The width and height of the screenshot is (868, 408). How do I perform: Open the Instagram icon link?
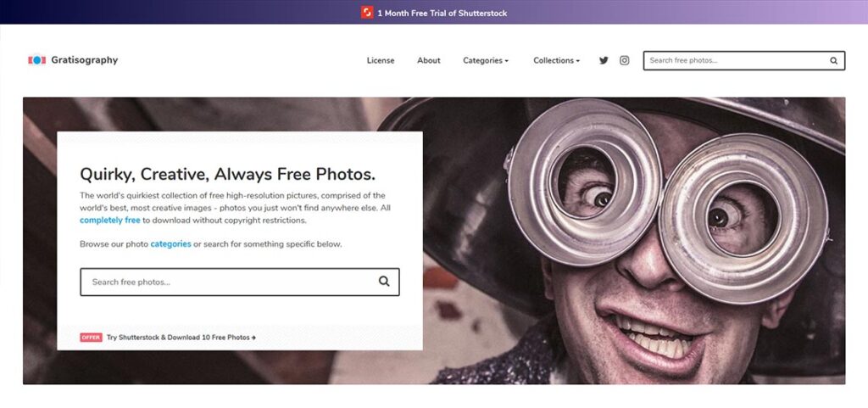(625, 60)
